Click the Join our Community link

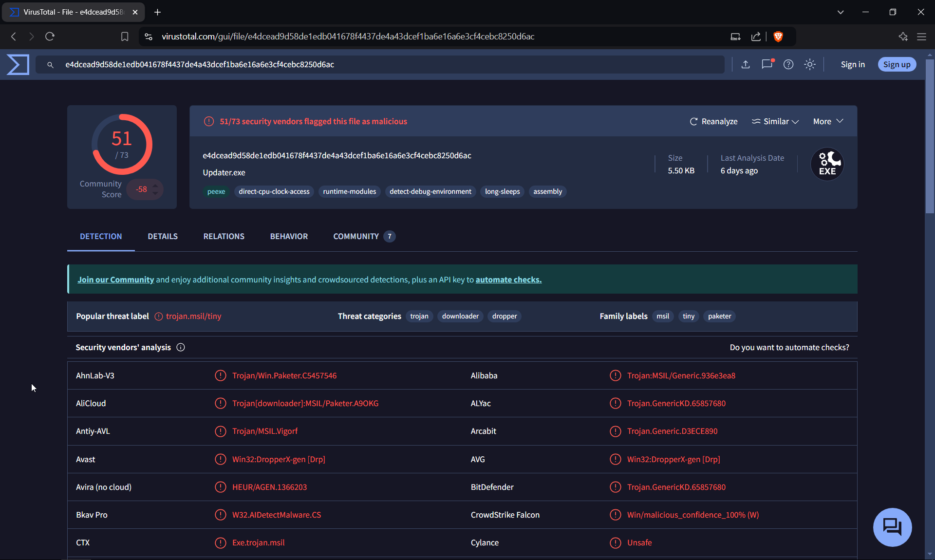116,280
